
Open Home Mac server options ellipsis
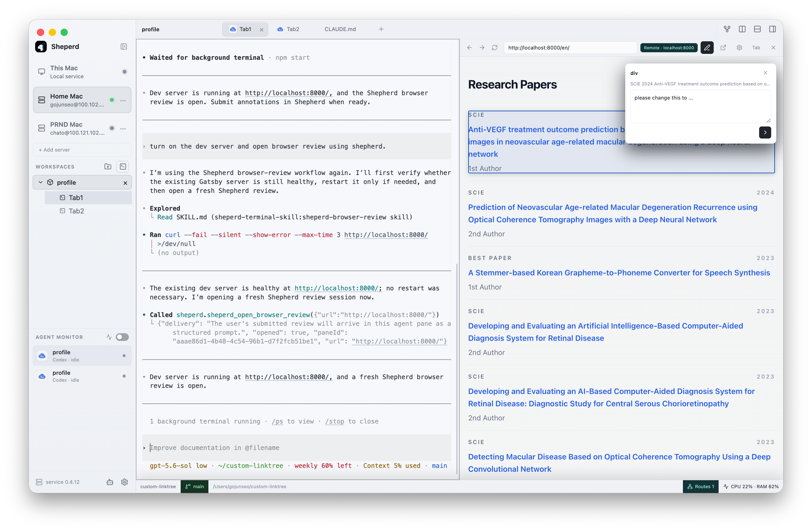pos(123,100)
